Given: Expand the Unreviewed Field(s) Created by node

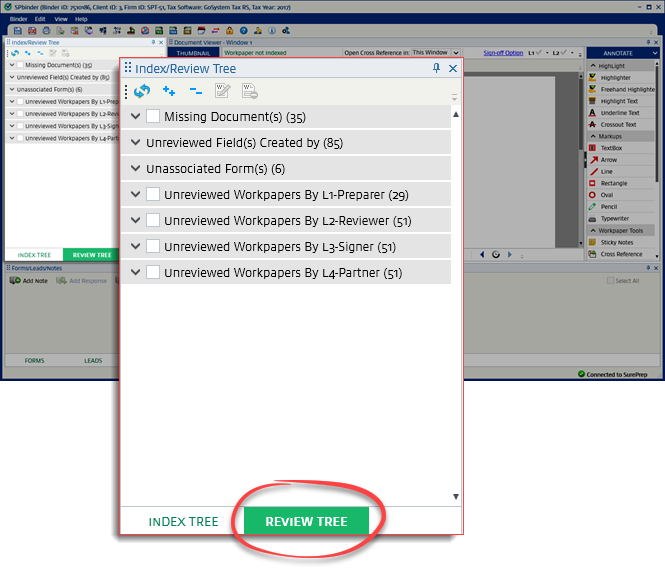Looking at the screenshot, I should [136, 143].
